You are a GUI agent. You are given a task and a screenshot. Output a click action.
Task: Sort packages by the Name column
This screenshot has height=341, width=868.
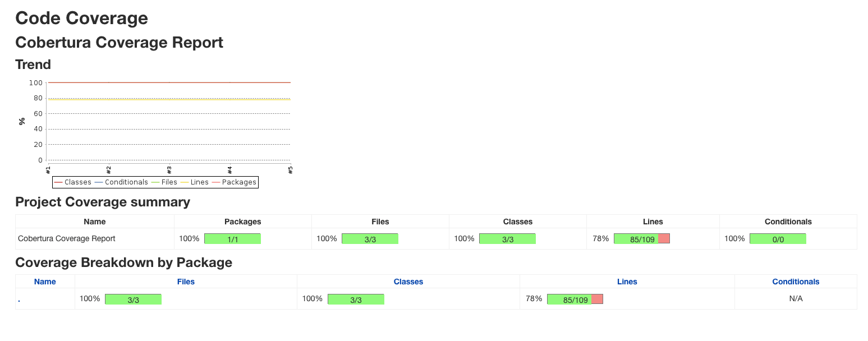coord(45,281)
